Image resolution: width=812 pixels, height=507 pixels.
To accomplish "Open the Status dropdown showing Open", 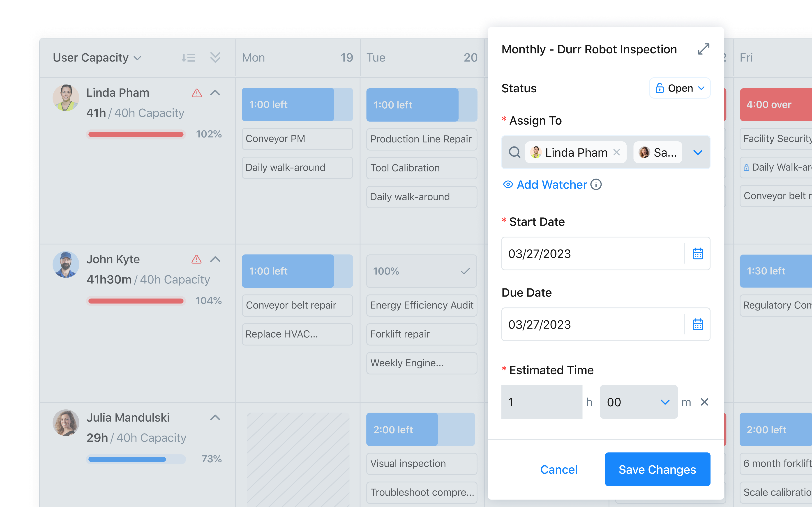I will (680, 88).
